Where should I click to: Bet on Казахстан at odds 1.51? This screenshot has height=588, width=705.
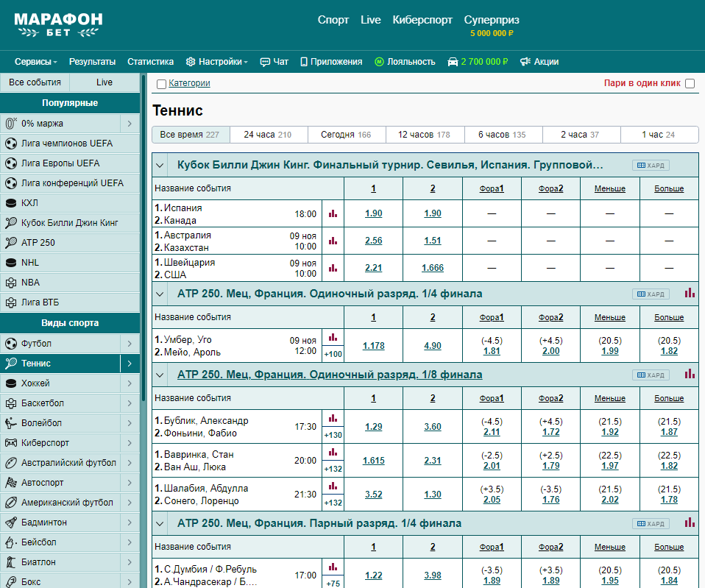click(x=433, y=241)
